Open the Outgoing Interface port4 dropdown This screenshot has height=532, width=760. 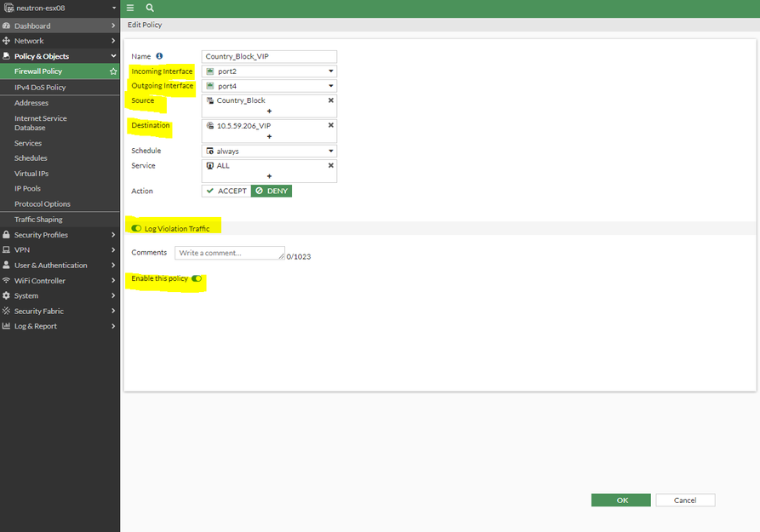[x=269, y=86]
